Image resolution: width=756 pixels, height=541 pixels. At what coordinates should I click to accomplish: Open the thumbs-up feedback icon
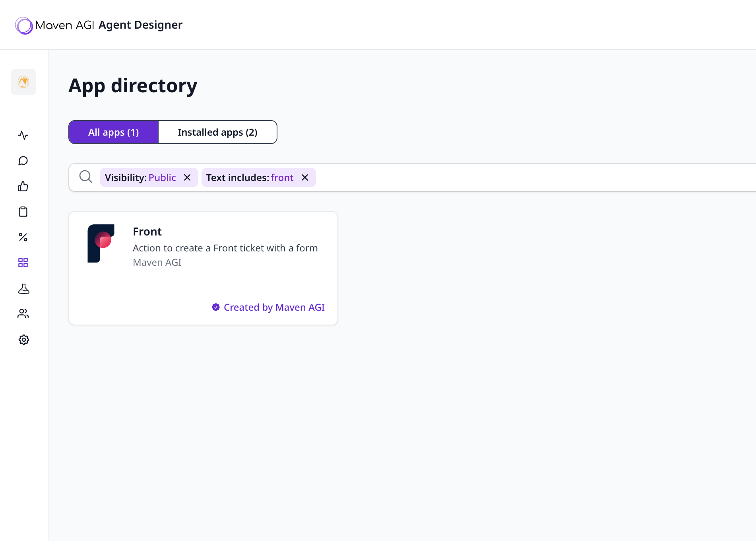[x=23, y=186]
